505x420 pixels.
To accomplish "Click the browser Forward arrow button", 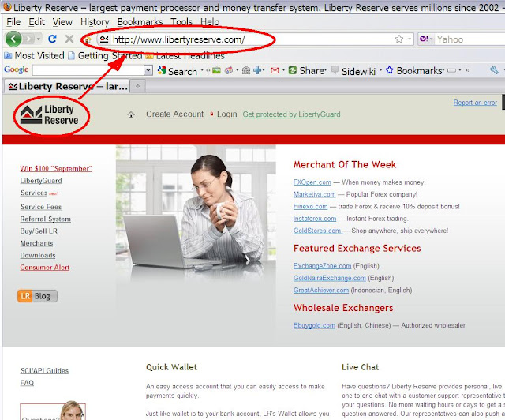I will pyautogui.click(x=28, y=39).
